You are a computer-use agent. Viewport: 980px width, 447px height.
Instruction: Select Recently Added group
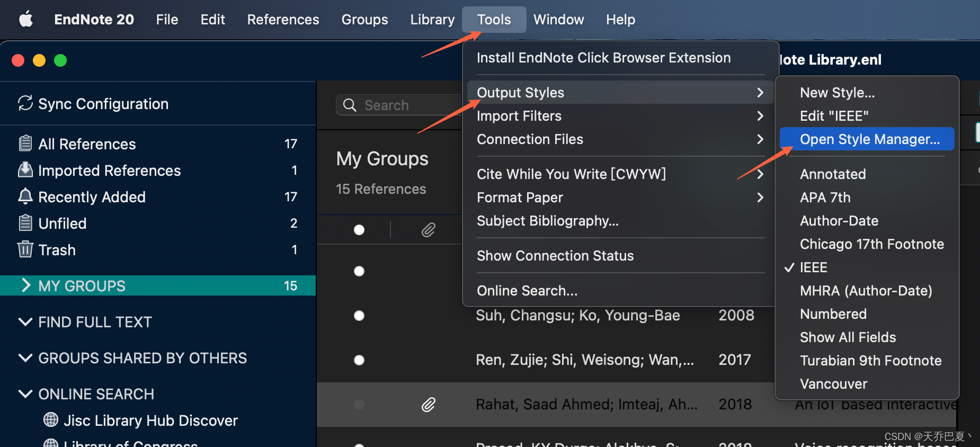tap(158, 196)
